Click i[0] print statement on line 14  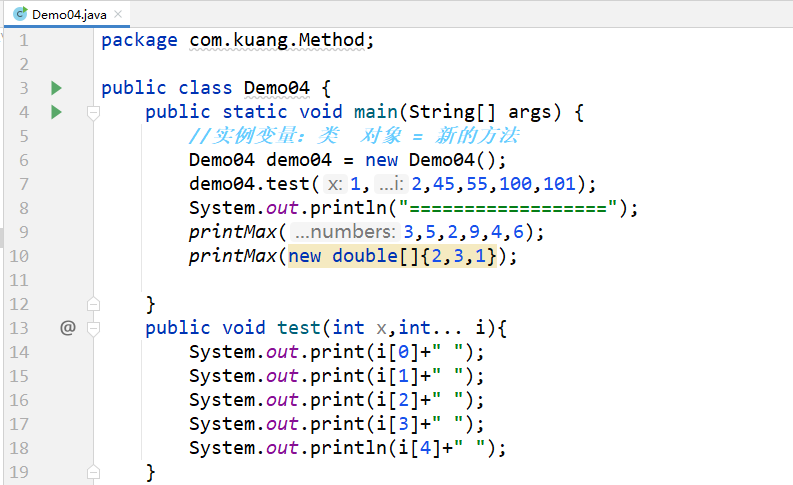tap(337, 352)
